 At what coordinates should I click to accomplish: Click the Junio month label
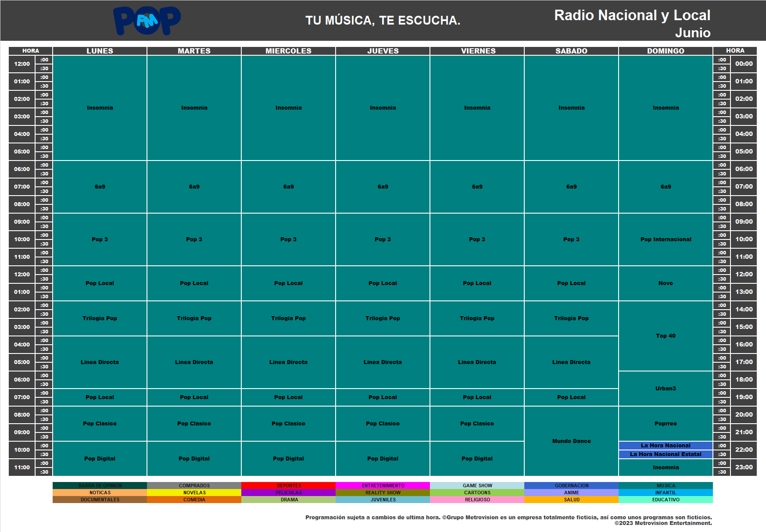tap(693, 33)
